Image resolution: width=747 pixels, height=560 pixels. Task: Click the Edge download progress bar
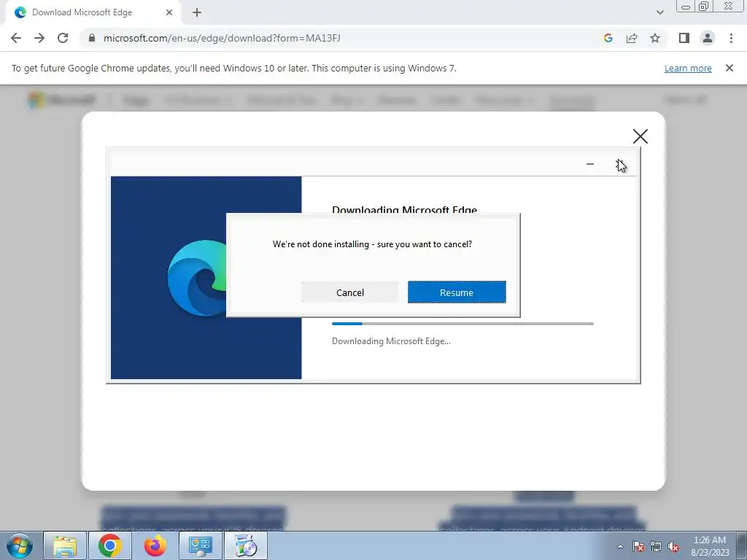462,324
